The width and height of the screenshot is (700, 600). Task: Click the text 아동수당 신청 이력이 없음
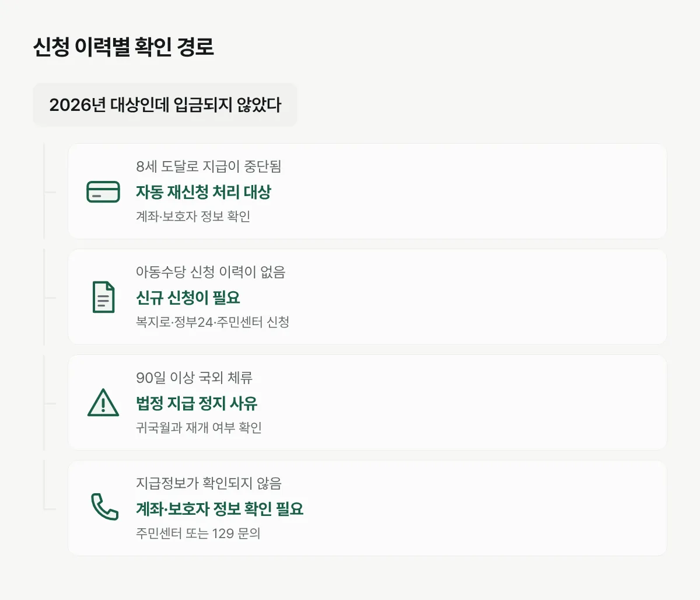(x=211, y=272)
